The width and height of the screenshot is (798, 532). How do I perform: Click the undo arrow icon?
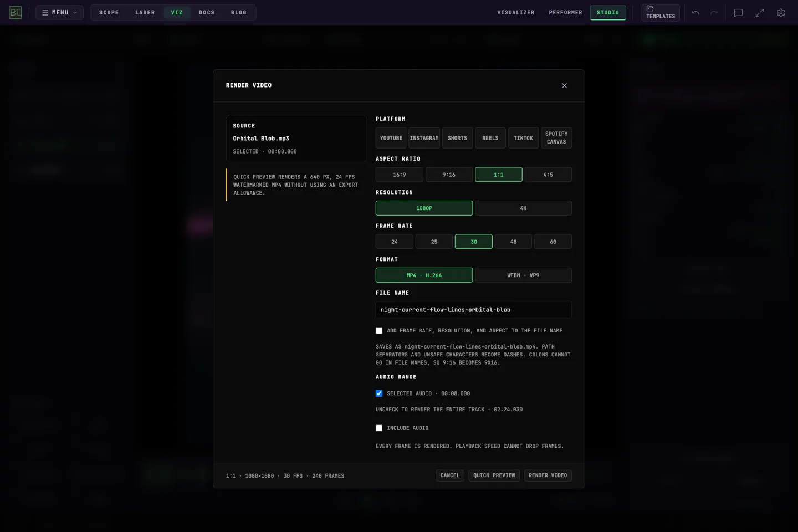(695, 12)
